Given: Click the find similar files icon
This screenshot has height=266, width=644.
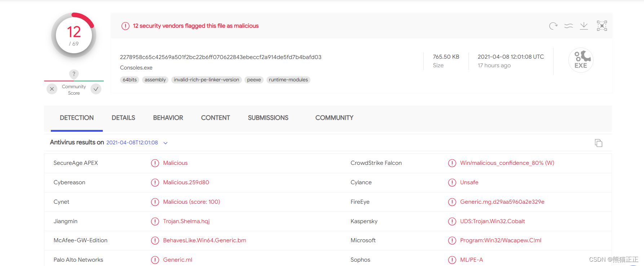Looking at the screenshot, I should tap(569, 26).
